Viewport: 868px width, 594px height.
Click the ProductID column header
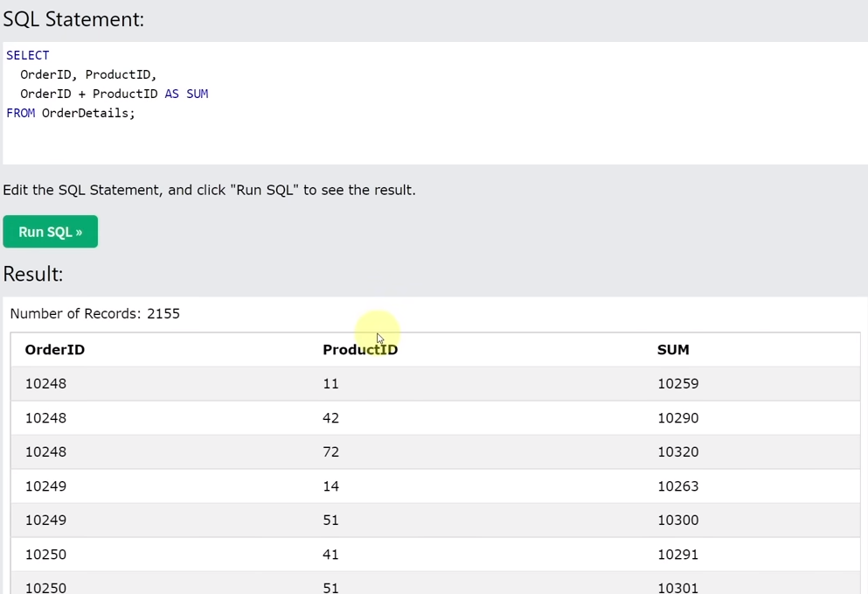pos(360,350)
